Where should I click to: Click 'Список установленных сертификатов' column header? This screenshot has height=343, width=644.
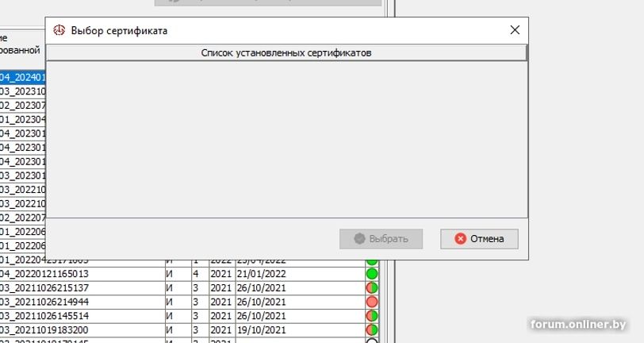286,52
